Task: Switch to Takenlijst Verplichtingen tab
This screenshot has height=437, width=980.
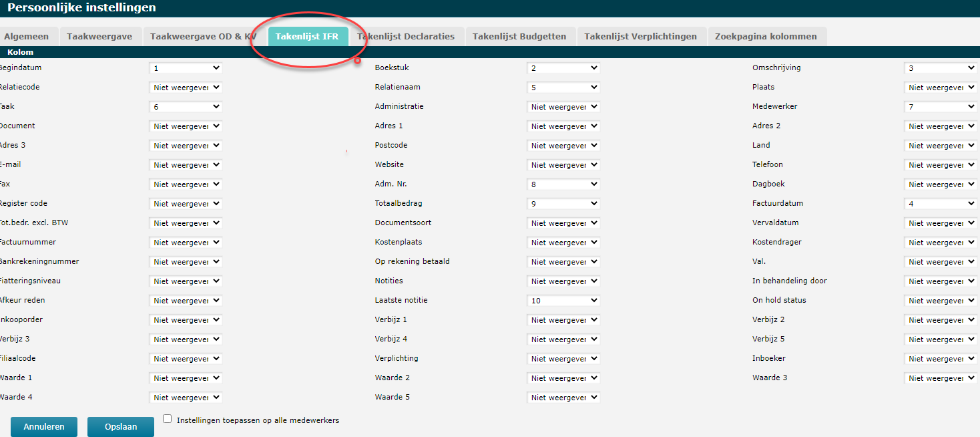Action: click(640, 37)
